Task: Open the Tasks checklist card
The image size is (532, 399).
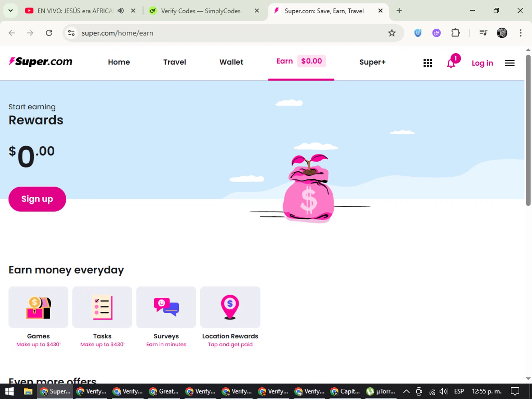Action: click(102, 307)
